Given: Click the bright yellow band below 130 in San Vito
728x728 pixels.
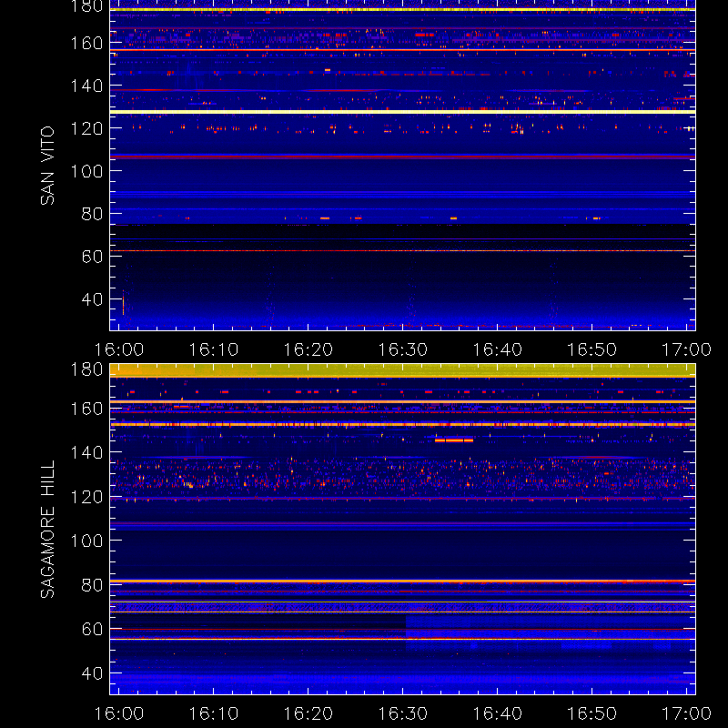Looking at the screenshot, I should coord(402,112).
